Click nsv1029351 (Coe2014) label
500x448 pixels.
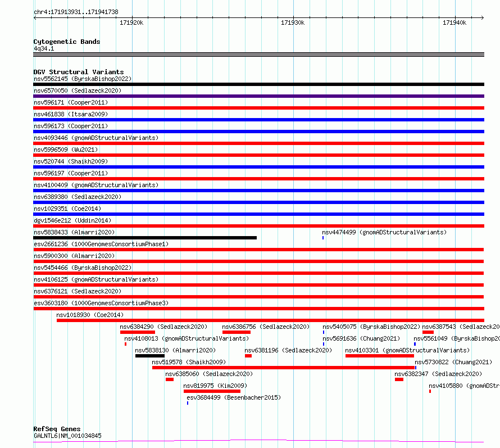(67, 209)
